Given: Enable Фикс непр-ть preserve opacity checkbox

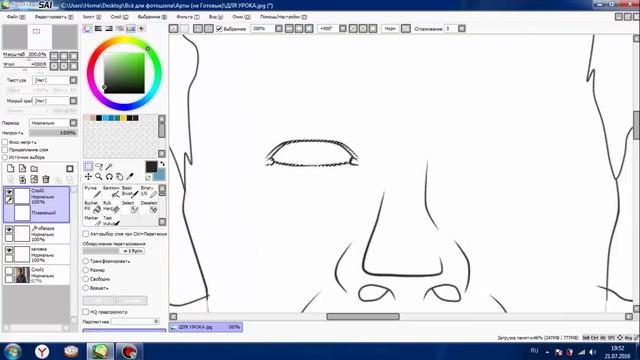Looking at the screenshot, I should click(5, 142).
